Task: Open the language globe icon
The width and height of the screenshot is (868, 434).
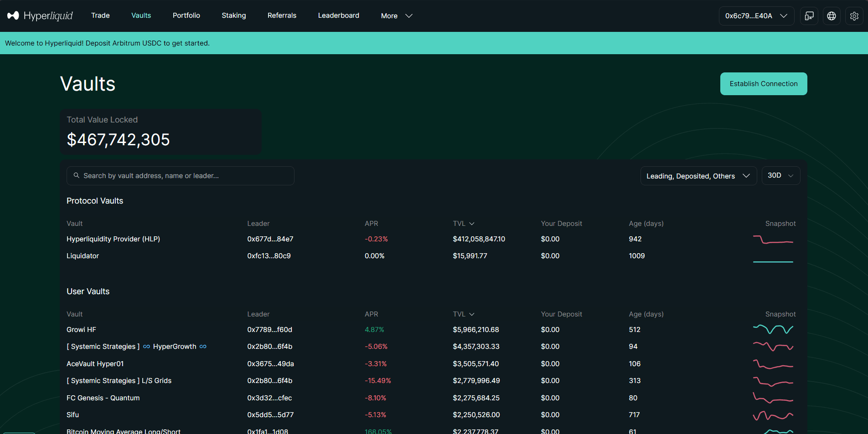Action: [x=832, y=16]
